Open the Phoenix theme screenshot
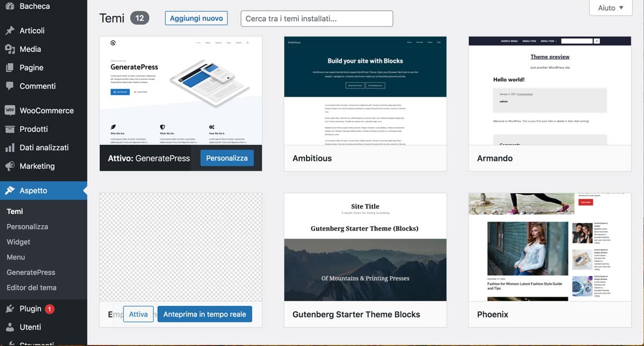This screenshot has height=346, width=644. [550, 247]
